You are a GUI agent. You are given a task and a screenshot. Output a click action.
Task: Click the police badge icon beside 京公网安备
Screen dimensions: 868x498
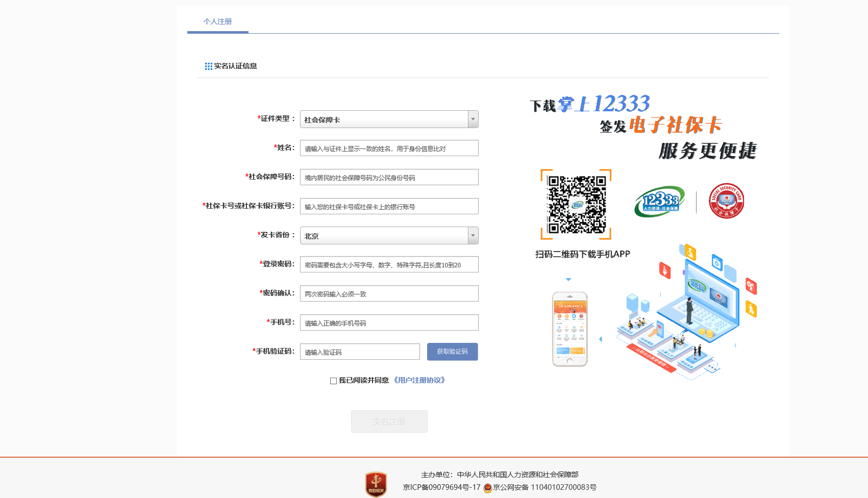(487, 488)
